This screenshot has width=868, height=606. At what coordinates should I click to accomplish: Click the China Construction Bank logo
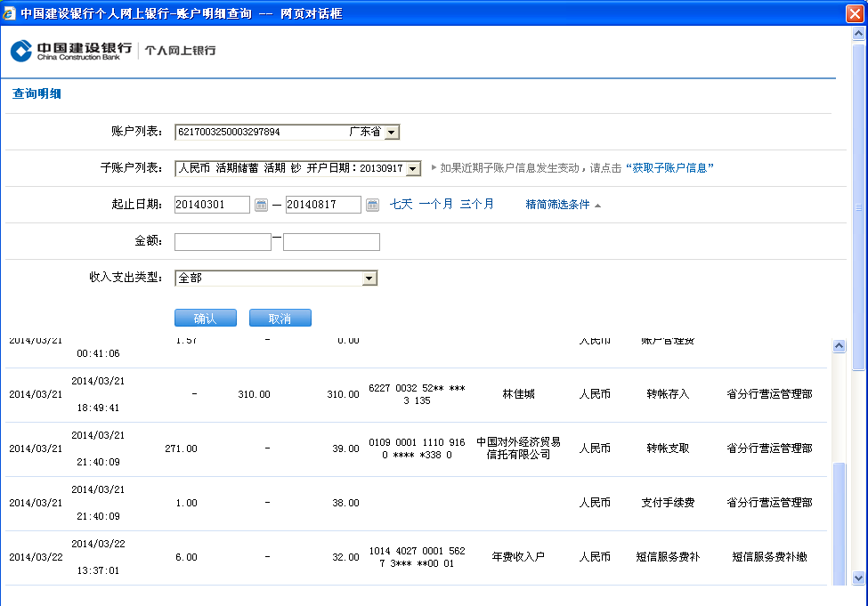pyautogui.click(x=71, y=51)
